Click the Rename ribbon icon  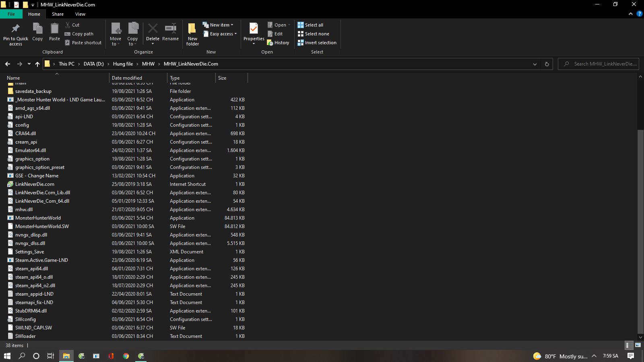click(x=170, y=29)
